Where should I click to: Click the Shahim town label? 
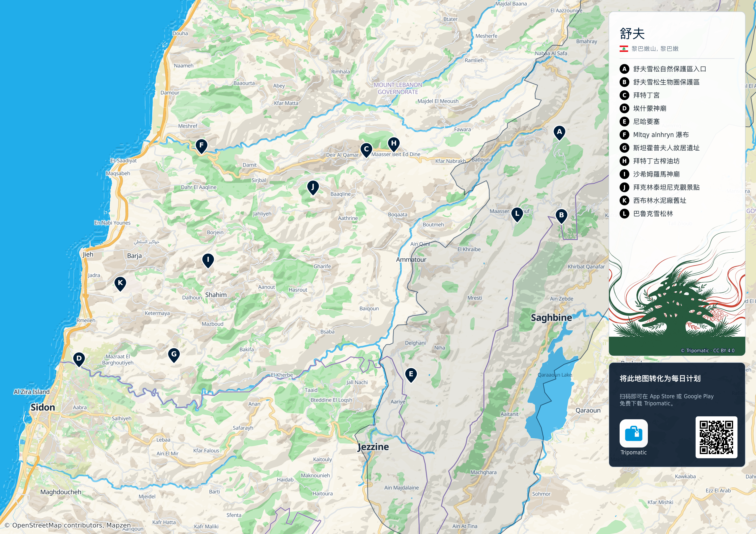pos(216,295)
